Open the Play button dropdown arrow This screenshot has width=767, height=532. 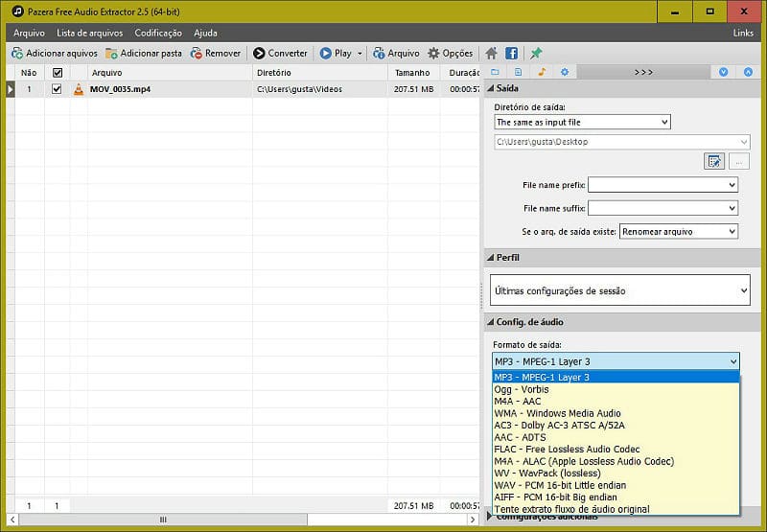[360, 54]
